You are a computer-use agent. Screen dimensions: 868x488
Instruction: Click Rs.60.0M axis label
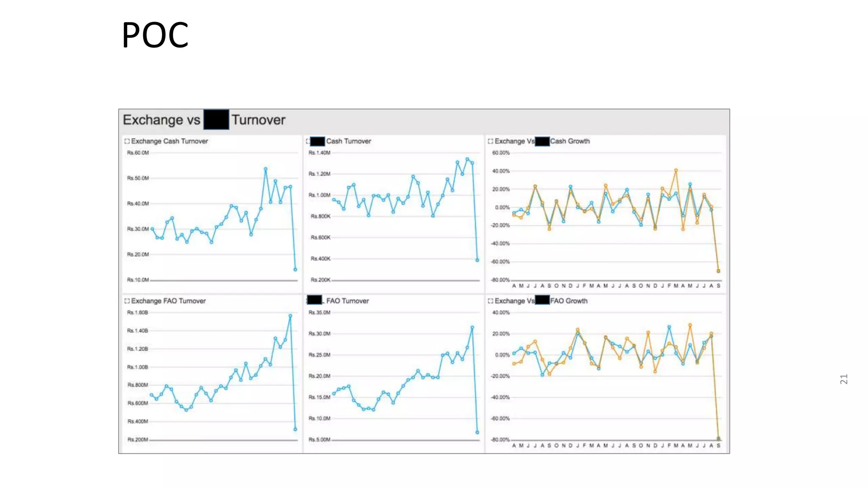pyautogui.click(x=138, y=153)
